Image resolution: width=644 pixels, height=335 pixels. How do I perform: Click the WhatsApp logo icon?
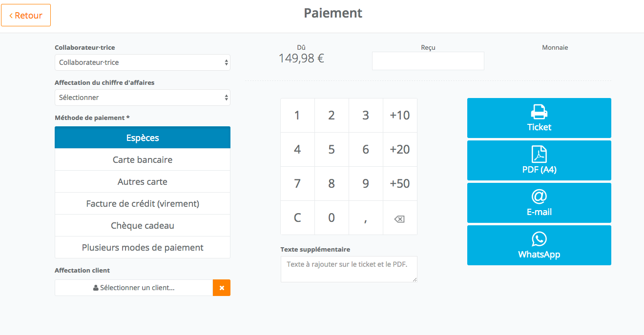point(539,239)
